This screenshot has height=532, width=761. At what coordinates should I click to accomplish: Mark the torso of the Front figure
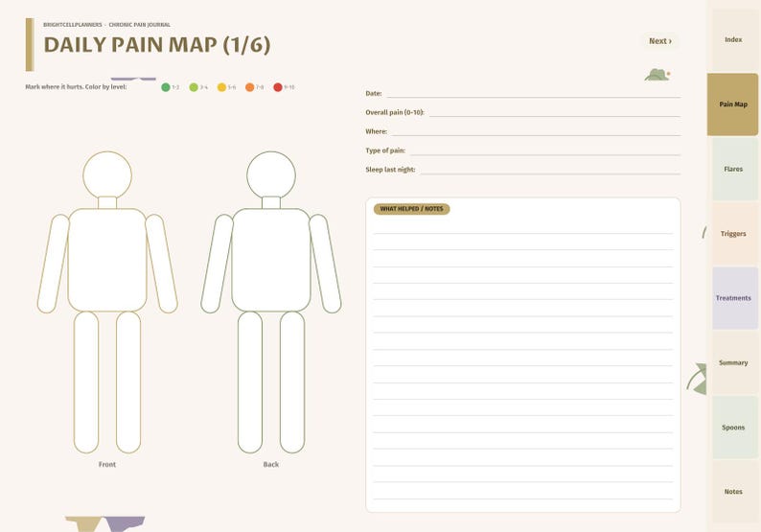click(x=107, y=260)
